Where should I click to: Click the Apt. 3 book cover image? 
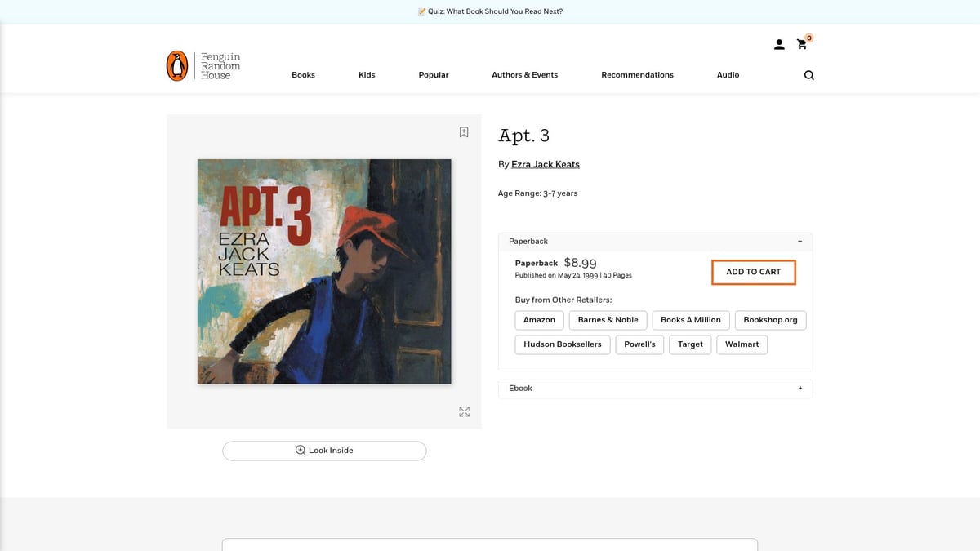click(324, 271)
